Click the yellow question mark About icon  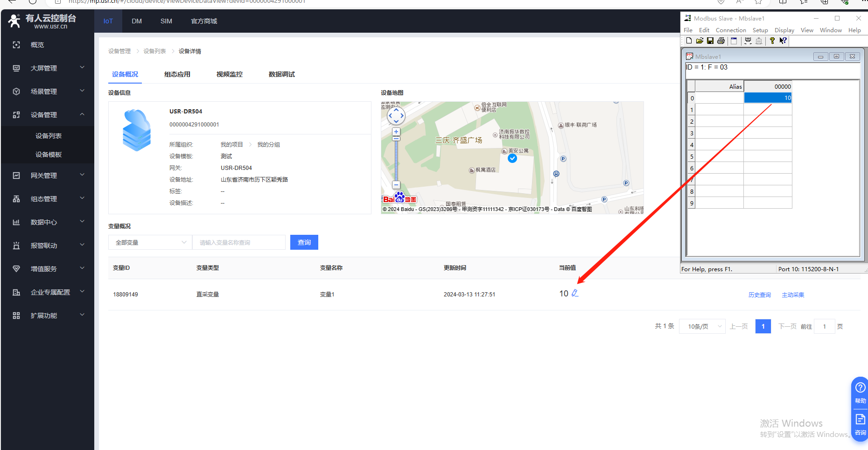tap(772, 41)
